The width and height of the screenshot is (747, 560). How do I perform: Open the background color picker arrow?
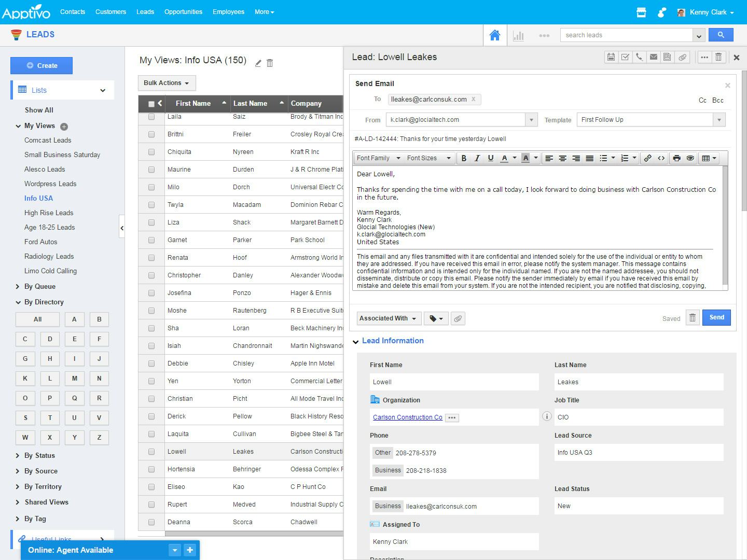click(x=536, y=158)
